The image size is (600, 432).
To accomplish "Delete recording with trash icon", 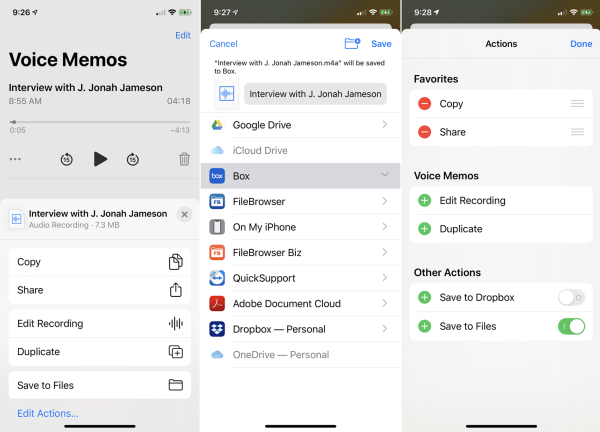I will 184,159.
